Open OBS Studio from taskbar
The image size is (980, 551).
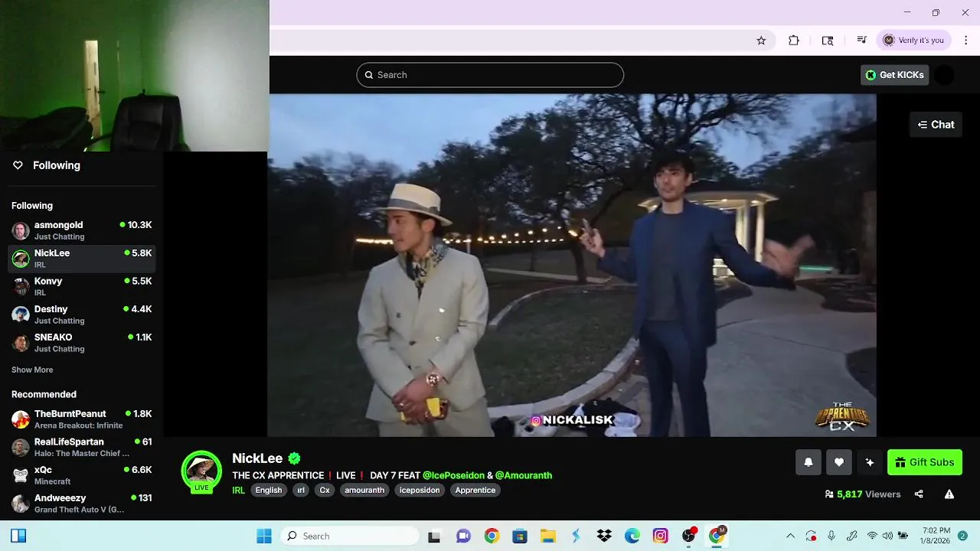[689, 536]
